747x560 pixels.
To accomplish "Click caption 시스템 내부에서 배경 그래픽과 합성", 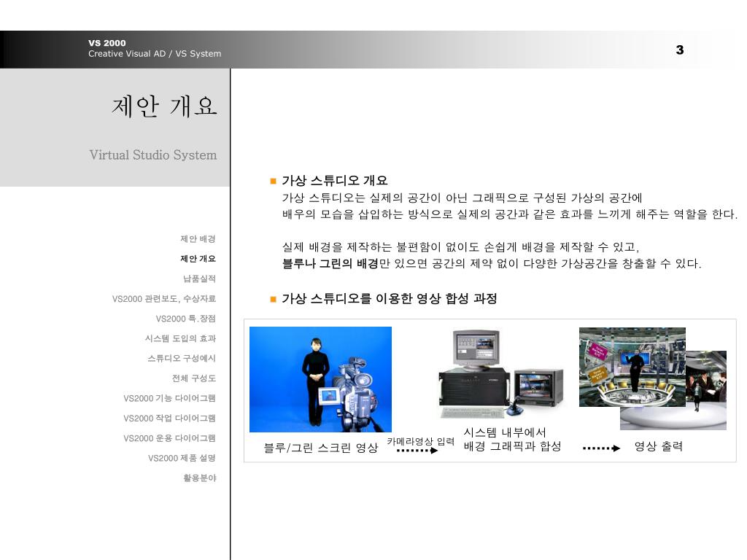I will coord(512,439).
